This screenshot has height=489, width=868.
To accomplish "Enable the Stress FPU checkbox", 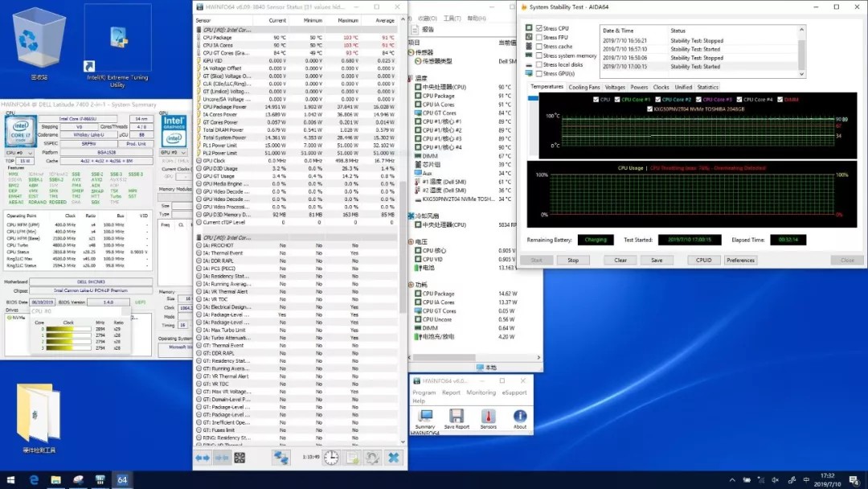I will (x=539, y=38).
